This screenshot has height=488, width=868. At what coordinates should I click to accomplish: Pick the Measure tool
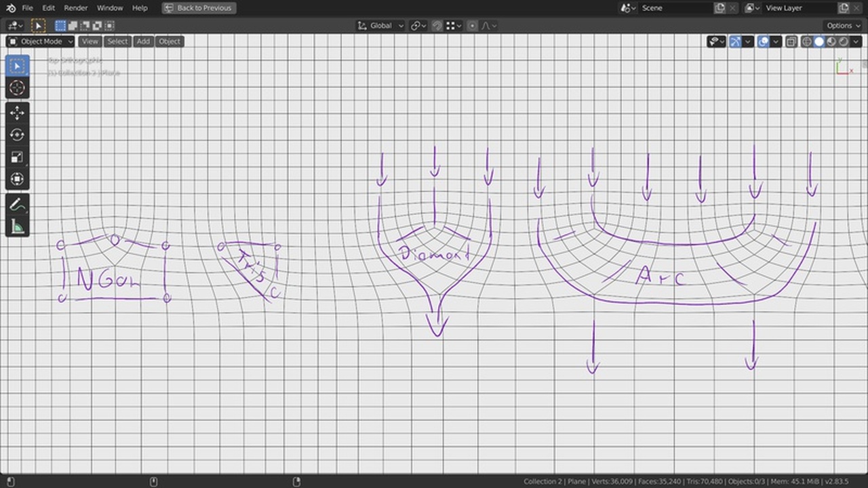click(x=17, y=226)
